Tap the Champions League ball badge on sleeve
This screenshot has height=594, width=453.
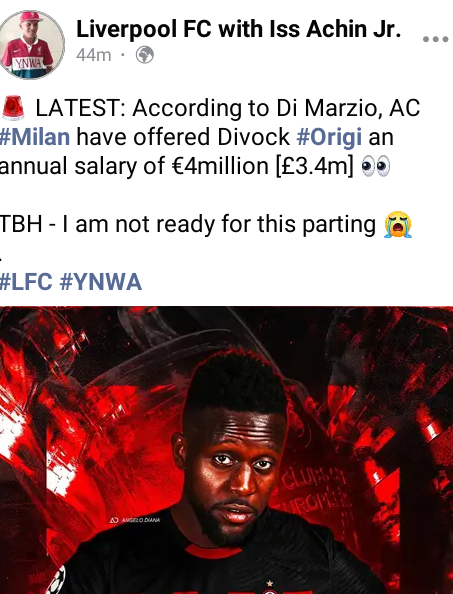pos(57,581)
